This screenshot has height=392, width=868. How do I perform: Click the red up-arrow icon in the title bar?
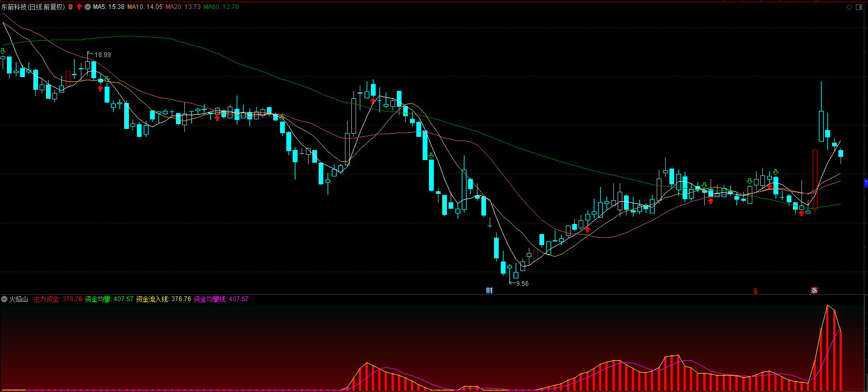pyautogui.click(x=79, y=7)
